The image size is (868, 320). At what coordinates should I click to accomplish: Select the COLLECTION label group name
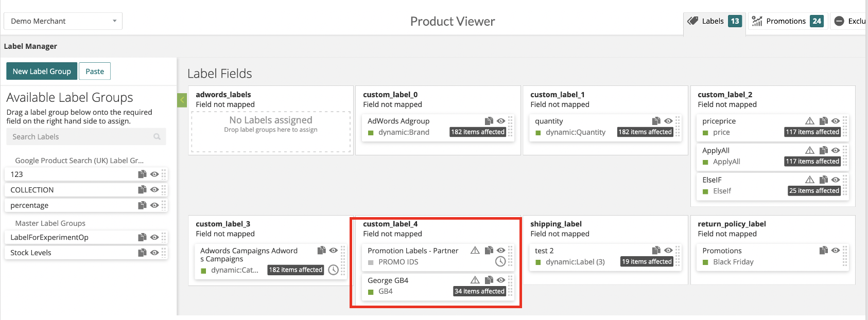32,190
